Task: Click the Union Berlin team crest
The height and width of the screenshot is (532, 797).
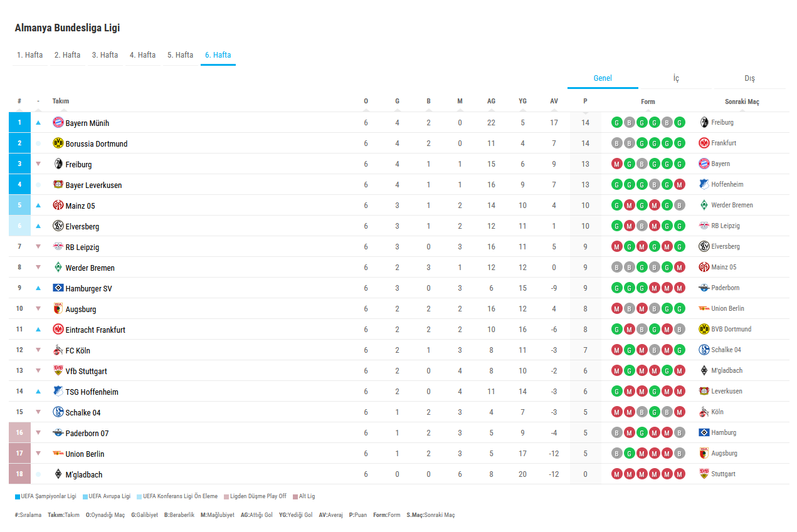Action: (x=58, y=453)
